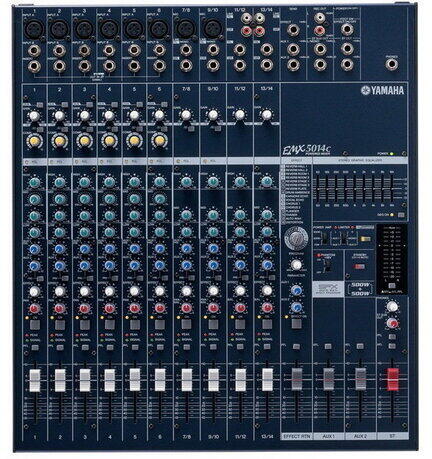Toggle the graphic EQ ON switch
This screenshot has width=432, height=459.
pyautogui.click(x=401, y=215)
